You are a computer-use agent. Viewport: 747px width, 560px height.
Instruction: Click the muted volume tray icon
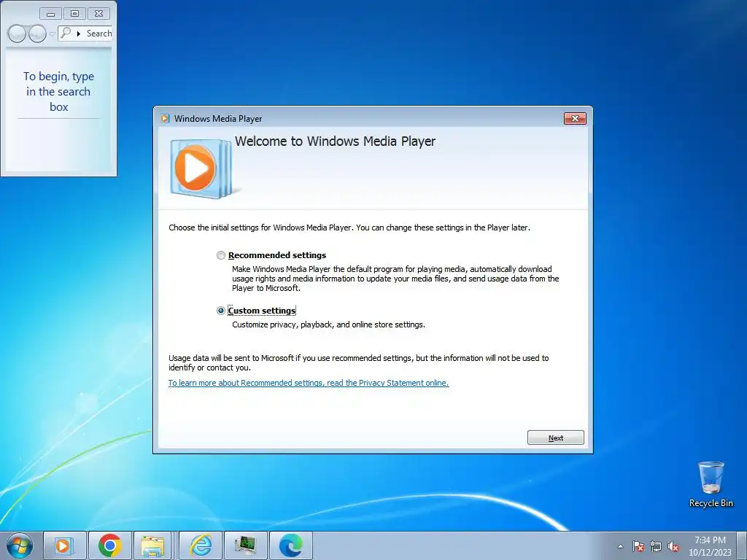673,546
